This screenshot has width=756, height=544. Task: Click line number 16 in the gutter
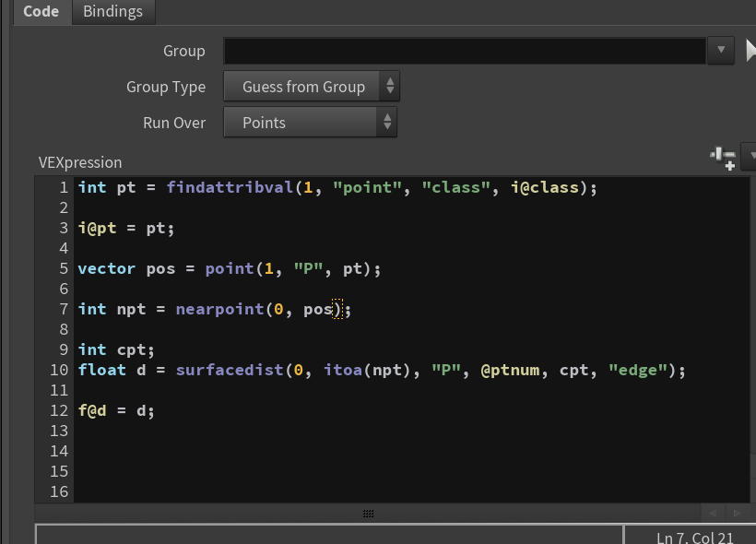pos(59,491)
